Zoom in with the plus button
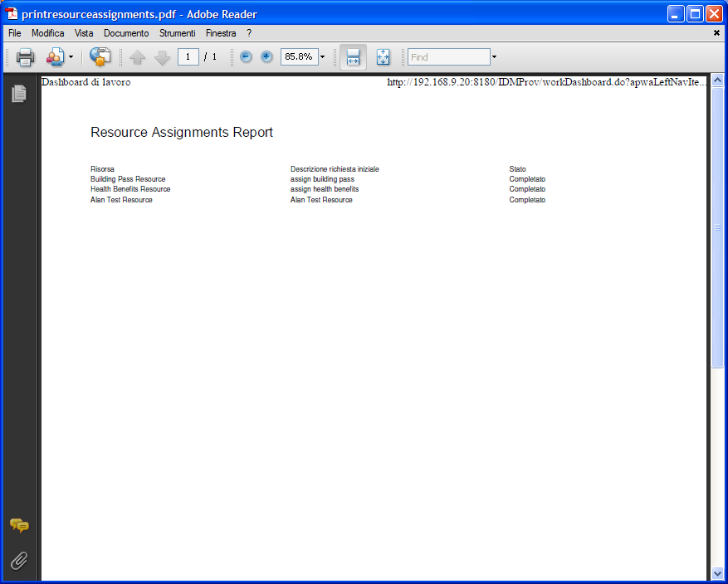 tap(266, 57)
